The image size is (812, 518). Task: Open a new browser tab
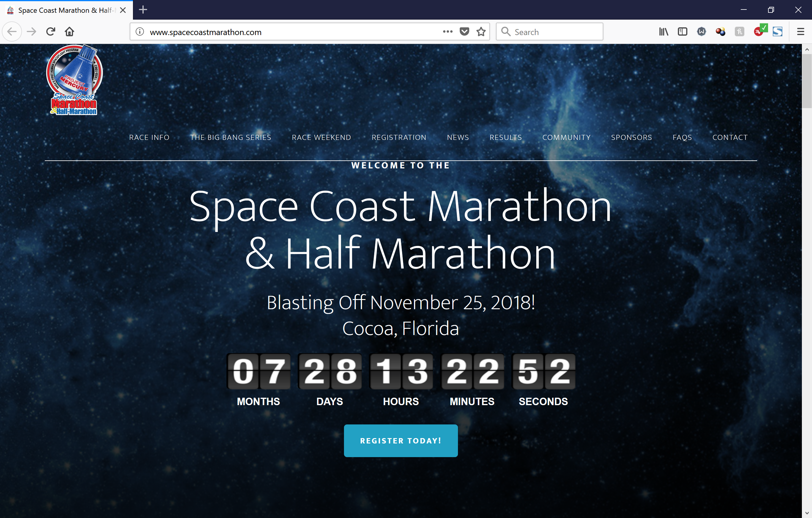click(x=143, y=10)
